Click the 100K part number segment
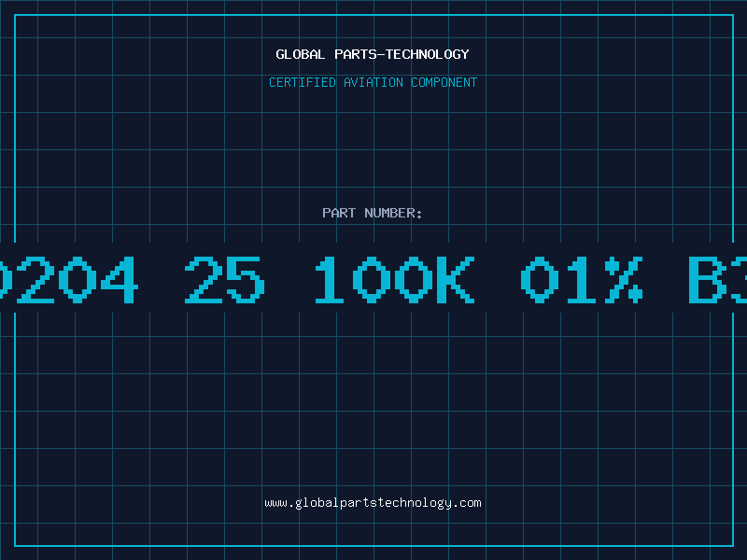The height and width of the screenshot is (560, 747). click(395, 280)
